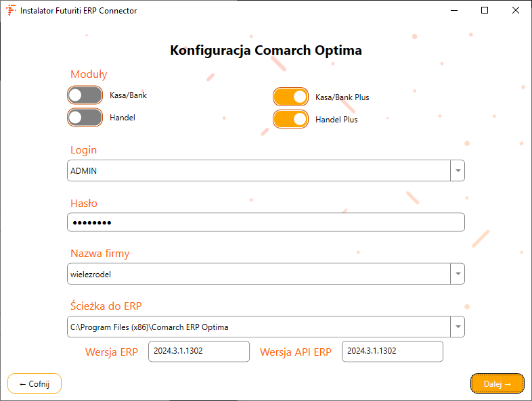The image size is (532, 401).
Task: Maximize the installer window
Action: click(485, 11)
